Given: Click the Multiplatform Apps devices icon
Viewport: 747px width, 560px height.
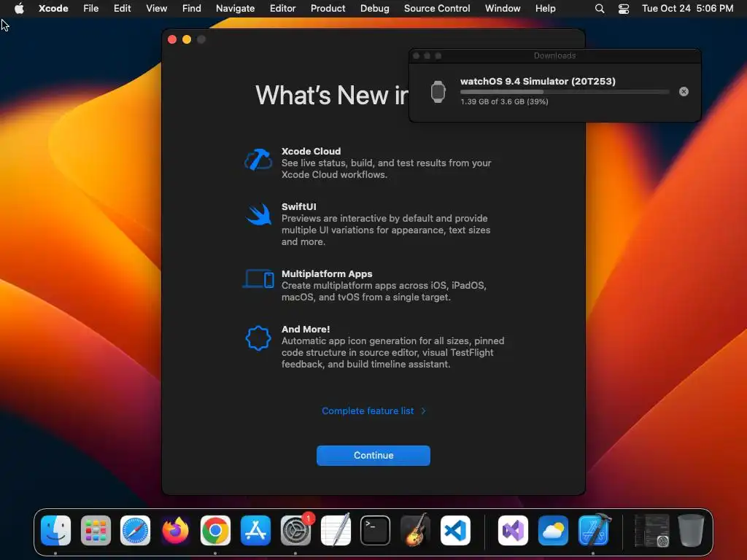Looking at the screenshot, I should [x=258, y=279].
